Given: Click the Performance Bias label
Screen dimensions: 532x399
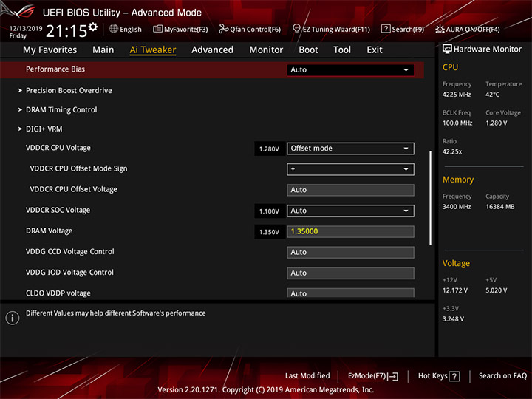Looking at the screenshot, I should pyautogui.click(x=55, y=69).
